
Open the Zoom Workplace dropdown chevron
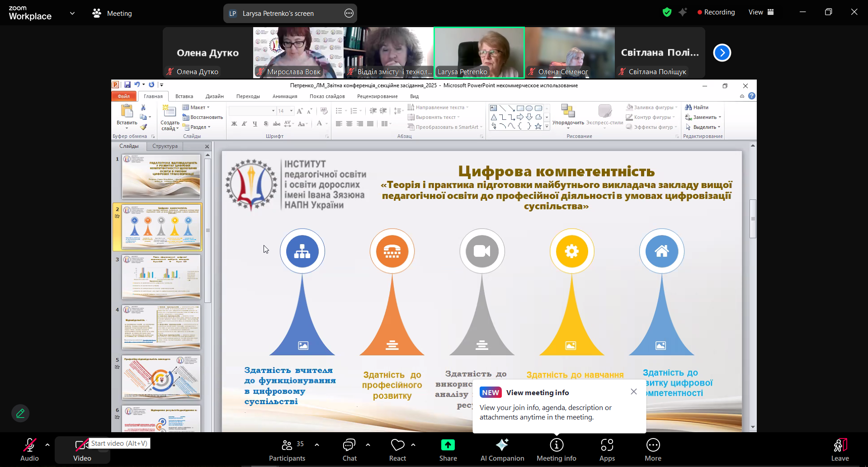pyautogui.click(x=72, y=14)
